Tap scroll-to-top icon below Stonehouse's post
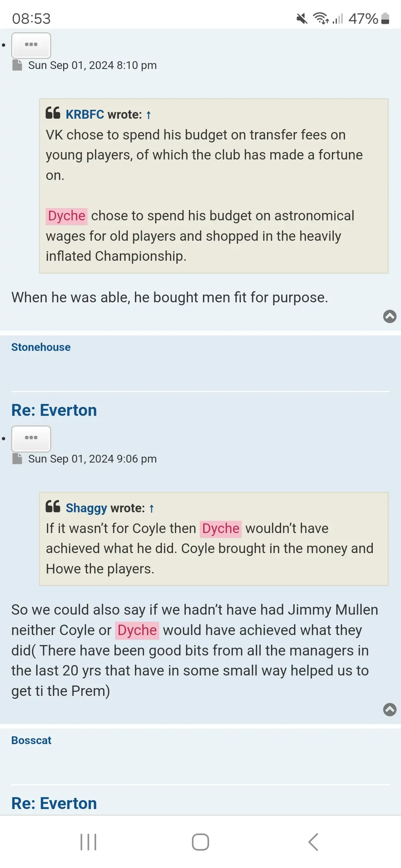The height and width of the screenshot is (868, 401). (389, 316)
